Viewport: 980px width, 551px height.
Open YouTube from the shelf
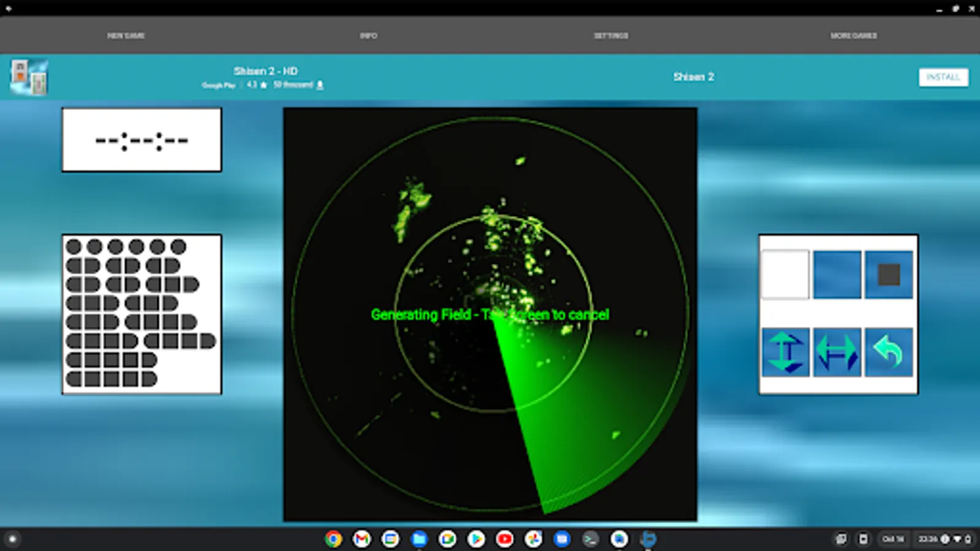(505, 539)
